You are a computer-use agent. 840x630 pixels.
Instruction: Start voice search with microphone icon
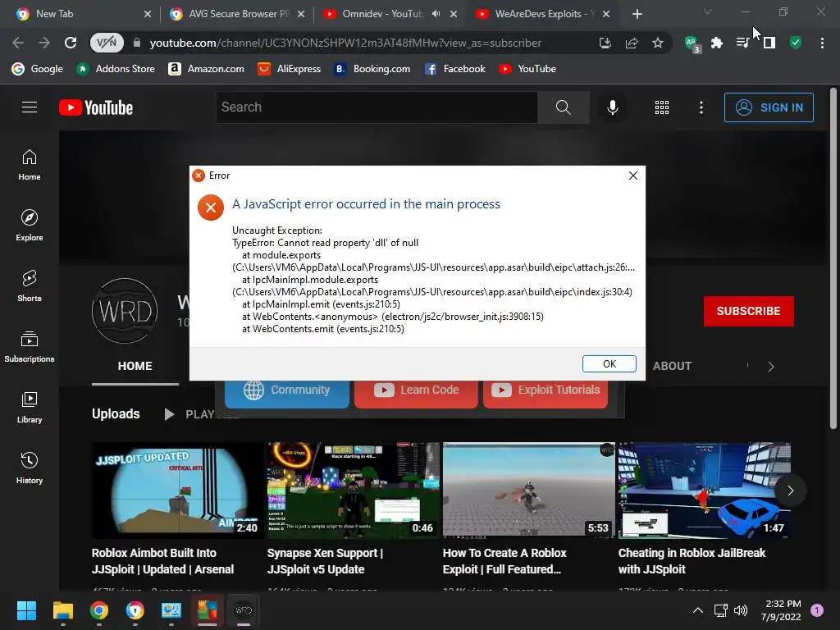(612, 107)
